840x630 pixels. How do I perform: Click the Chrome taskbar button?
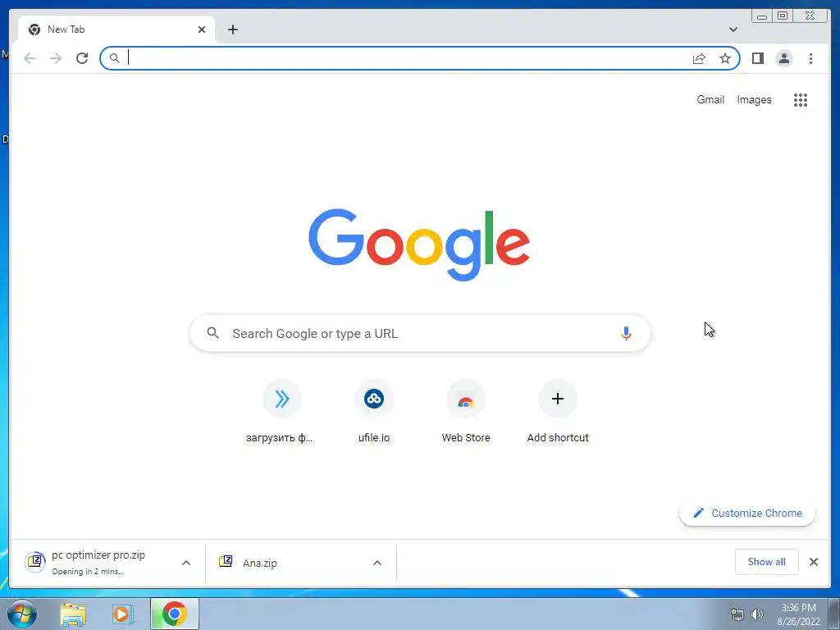(x=175, y=614)
